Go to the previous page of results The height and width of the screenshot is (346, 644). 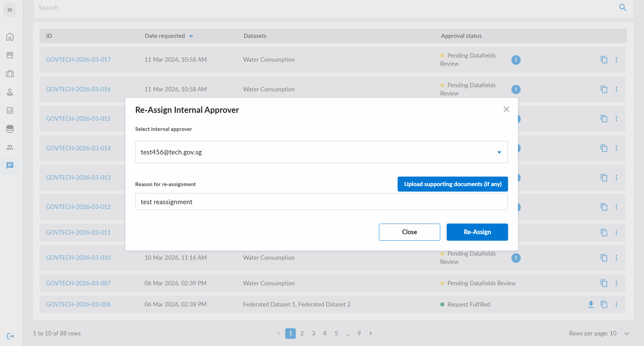point(279,333)
